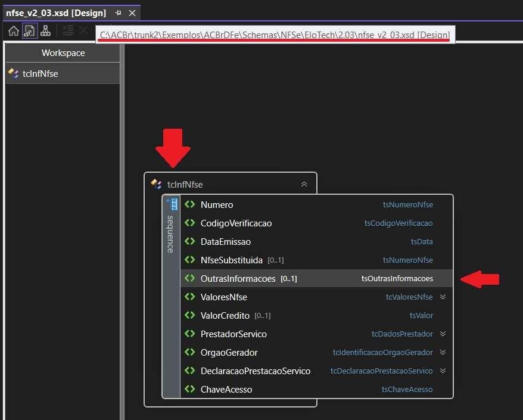Select the DataEmissao element name
The height and width of the screenshot is (420, 523).
point(226,242)
